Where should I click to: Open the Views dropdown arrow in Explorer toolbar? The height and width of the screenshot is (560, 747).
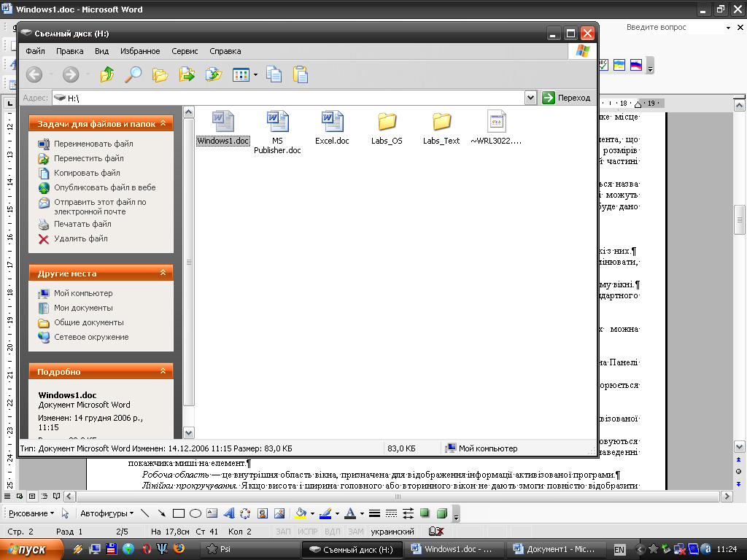point(255,75)
